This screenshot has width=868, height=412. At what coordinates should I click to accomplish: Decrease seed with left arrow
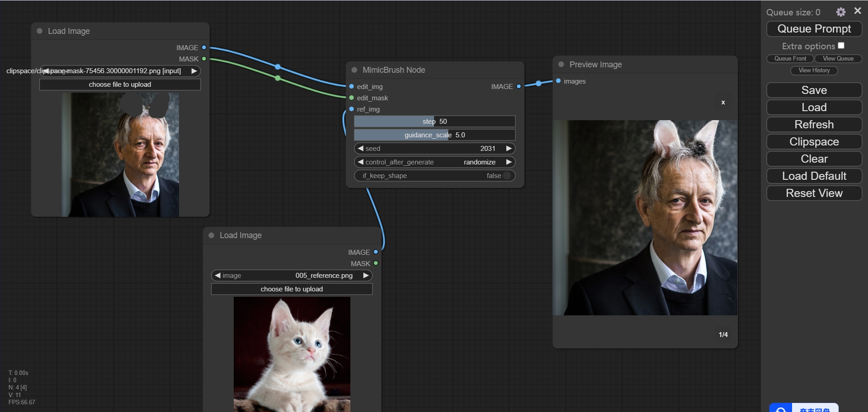(360, 149)
